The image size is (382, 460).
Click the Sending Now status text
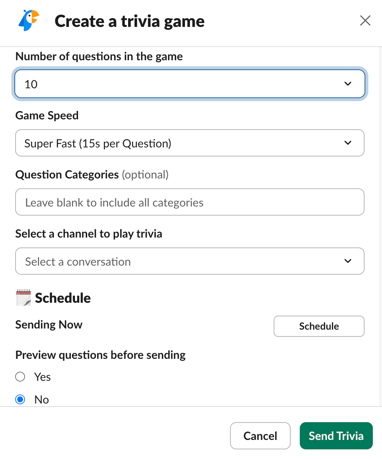(x=49, y=325)
